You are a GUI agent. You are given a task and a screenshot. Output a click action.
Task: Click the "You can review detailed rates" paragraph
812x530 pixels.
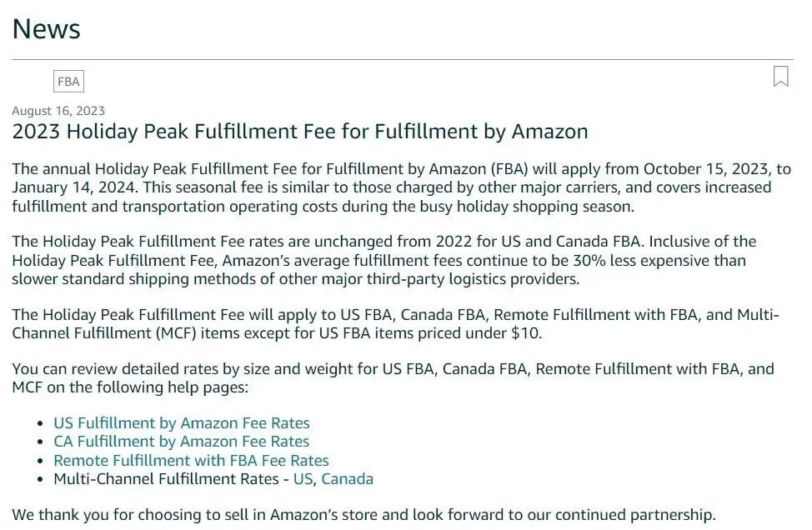pos(392,378)
